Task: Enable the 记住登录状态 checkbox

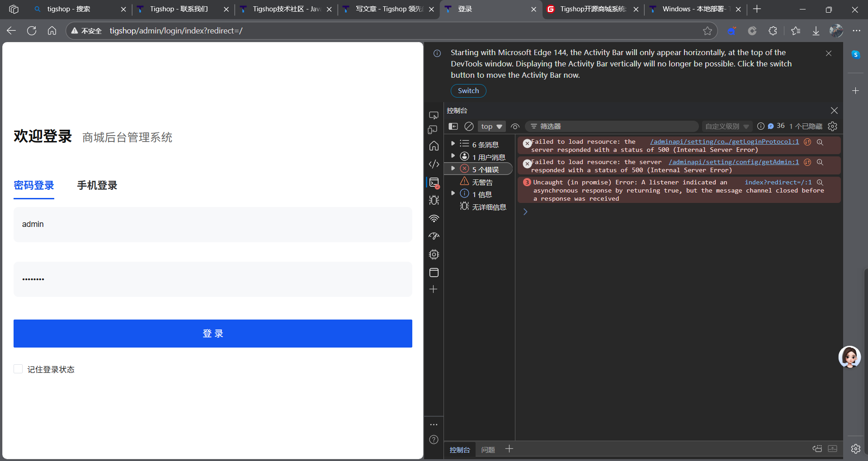Action: (18, 369)
